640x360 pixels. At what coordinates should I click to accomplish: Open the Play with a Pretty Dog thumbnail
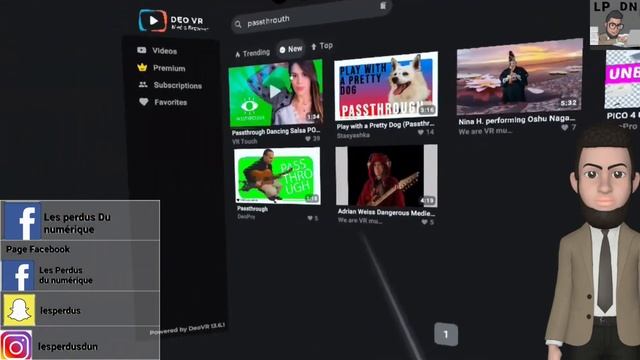click(386, 86)
